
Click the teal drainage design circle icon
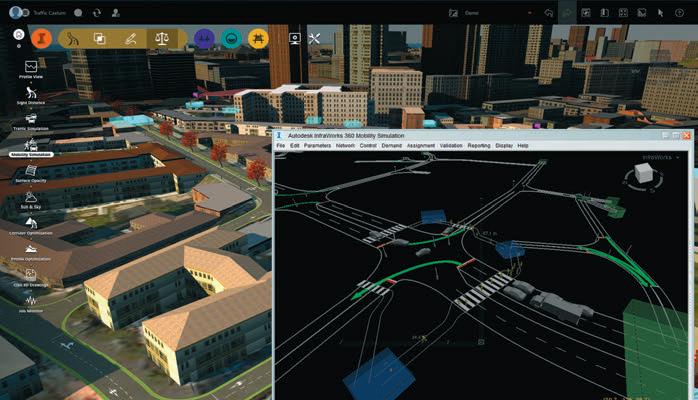231,39
